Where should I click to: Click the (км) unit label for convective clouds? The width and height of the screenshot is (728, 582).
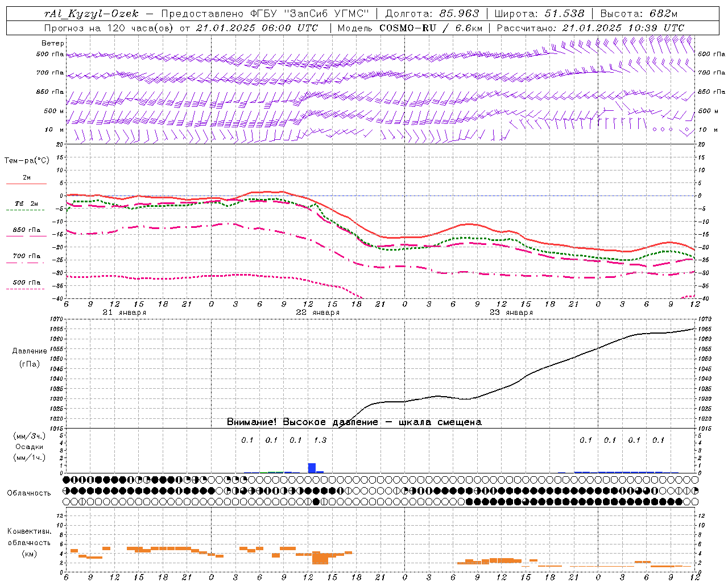(x=30, y=554)
